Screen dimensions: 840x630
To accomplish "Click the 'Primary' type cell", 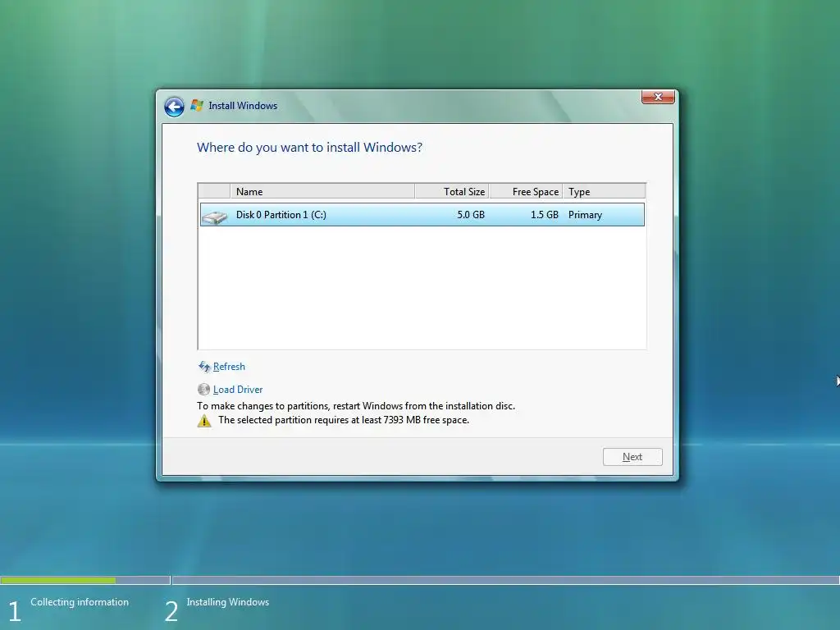I will (x=585, y=215).
